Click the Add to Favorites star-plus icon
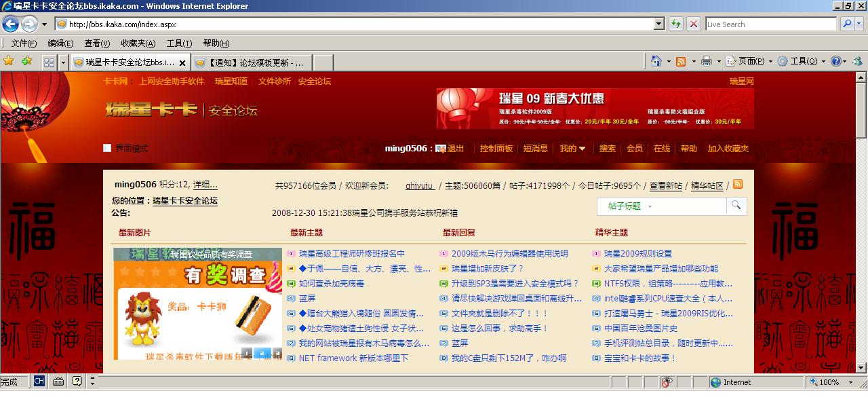Viewport: 868px width, 410px height. [x=26, y=61]
